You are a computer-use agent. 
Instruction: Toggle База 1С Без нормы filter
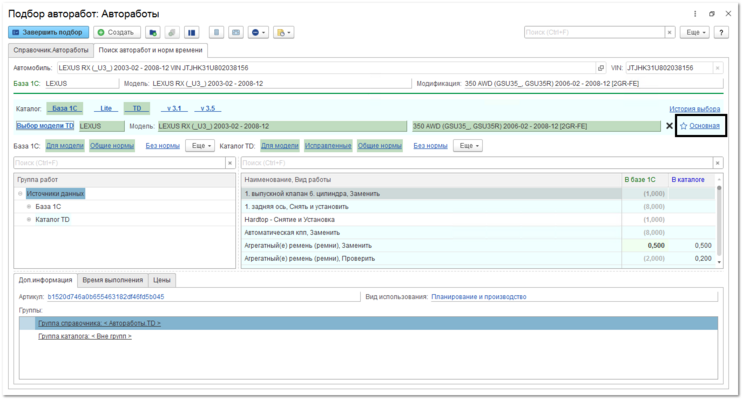point(163,145)
